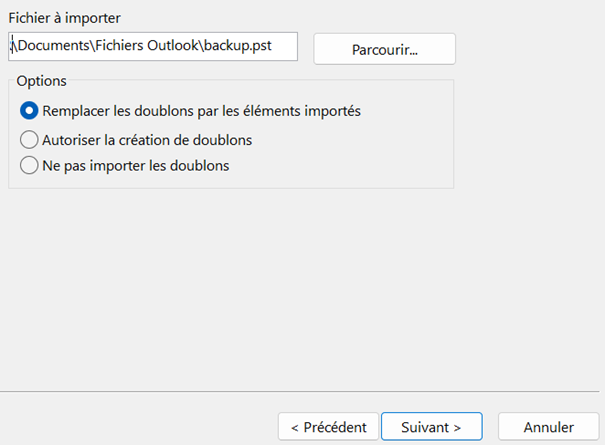Screen dimensions: 605x445
Task: Click the word 'Documents' in the path box
Action: click(54, 46)
